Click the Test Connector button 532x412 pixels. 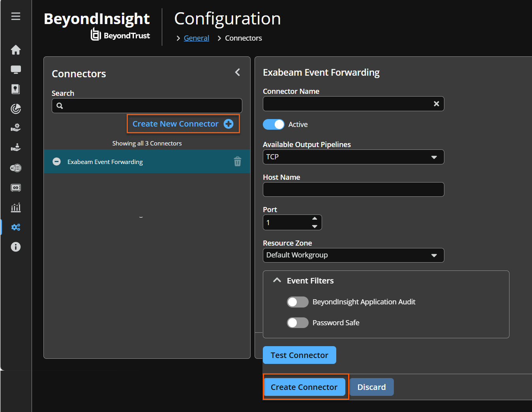[300, 355]
